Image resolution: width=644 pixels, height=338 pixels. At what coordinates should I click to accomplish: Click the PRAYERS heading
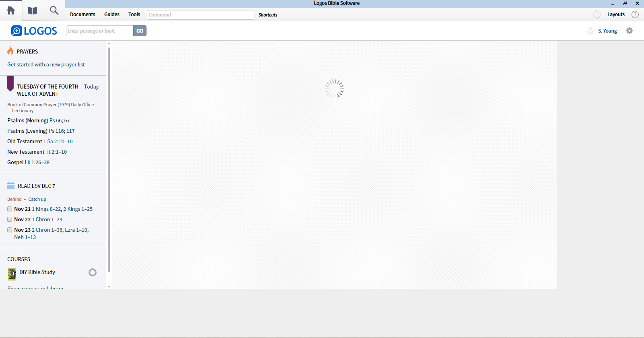(x=27, y=52)
